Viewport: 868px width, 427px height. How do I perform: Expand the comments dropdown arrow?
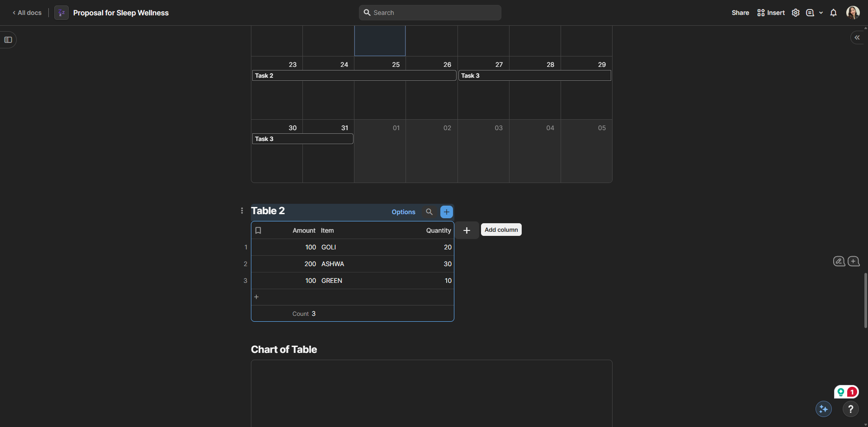[821, 13]
